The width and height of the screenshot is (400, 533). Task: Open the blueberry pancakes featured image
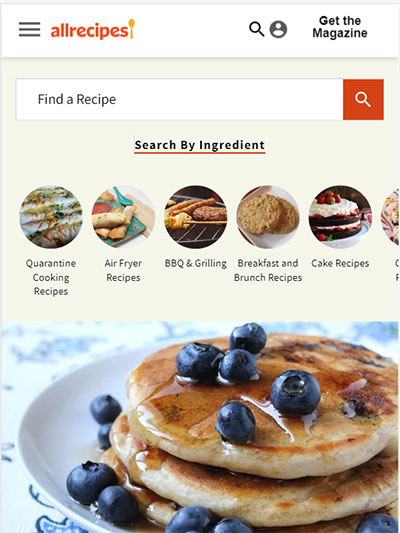coord(200,427)
